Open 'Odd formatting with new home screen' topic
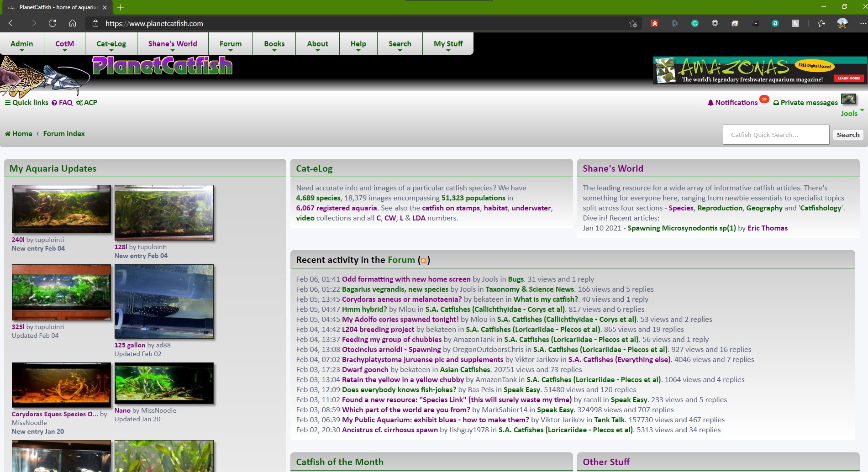 [406, 279]
